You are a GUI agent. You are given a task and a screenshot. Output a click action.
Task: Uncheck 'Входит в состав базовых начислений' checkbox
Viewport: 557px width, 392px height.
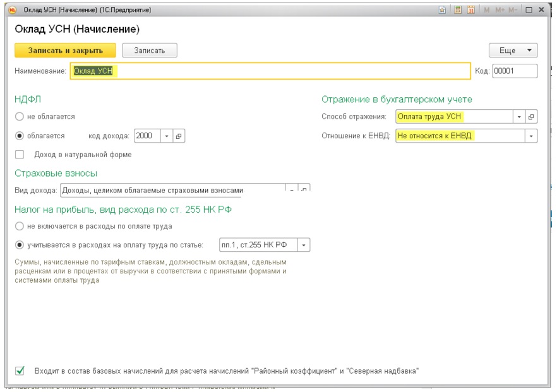pos(20,371)
